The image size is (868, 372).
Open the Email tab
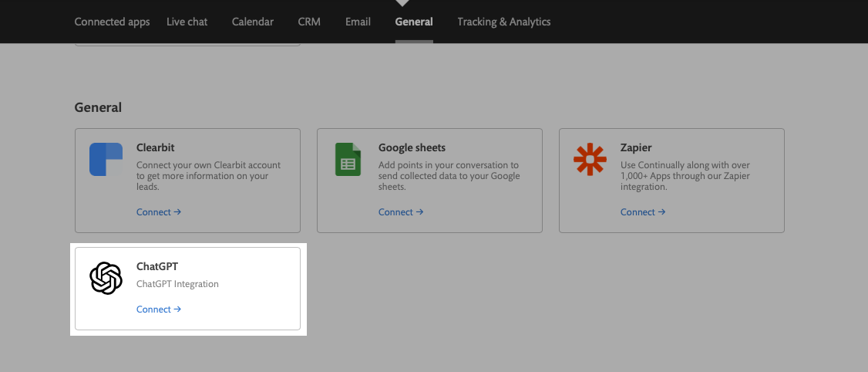pos(358,22)
